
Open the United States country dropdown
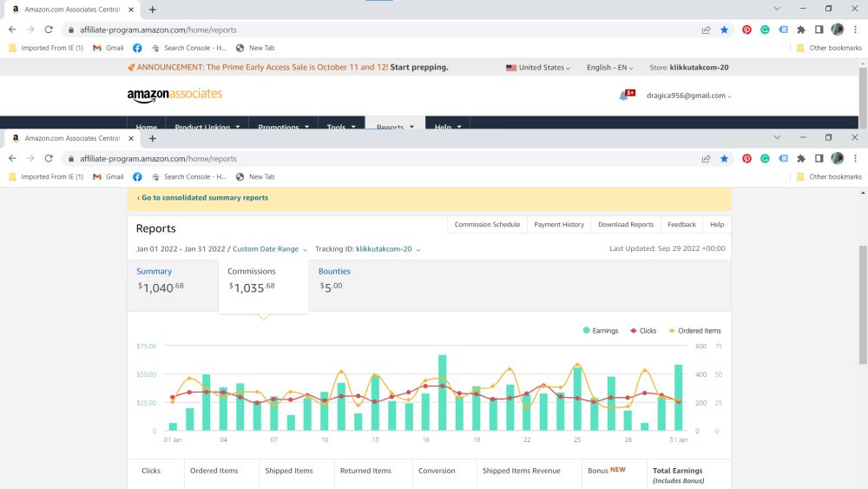tap(537, 68)
